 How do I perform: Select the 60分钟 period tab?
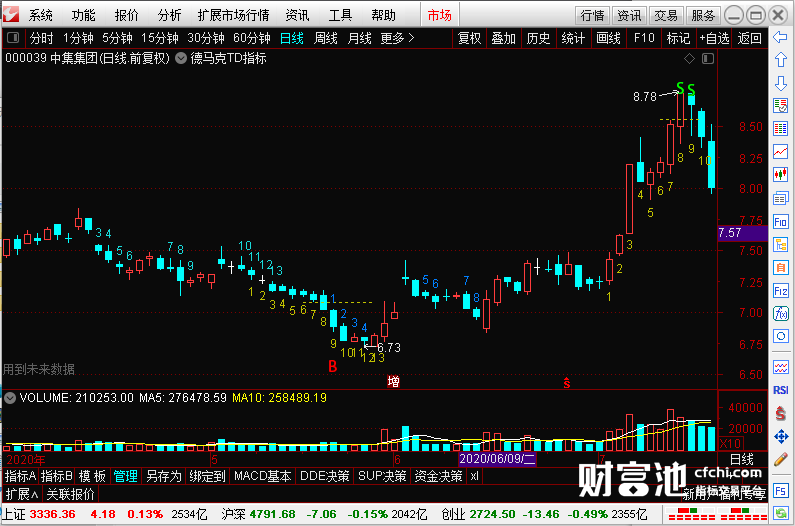pos(251,38)
